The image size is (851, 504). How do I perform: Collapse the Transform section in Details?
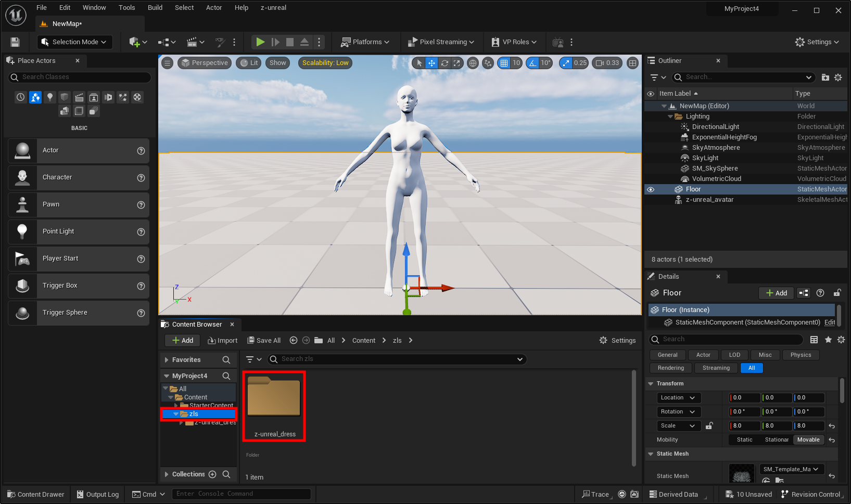[651, 384]
